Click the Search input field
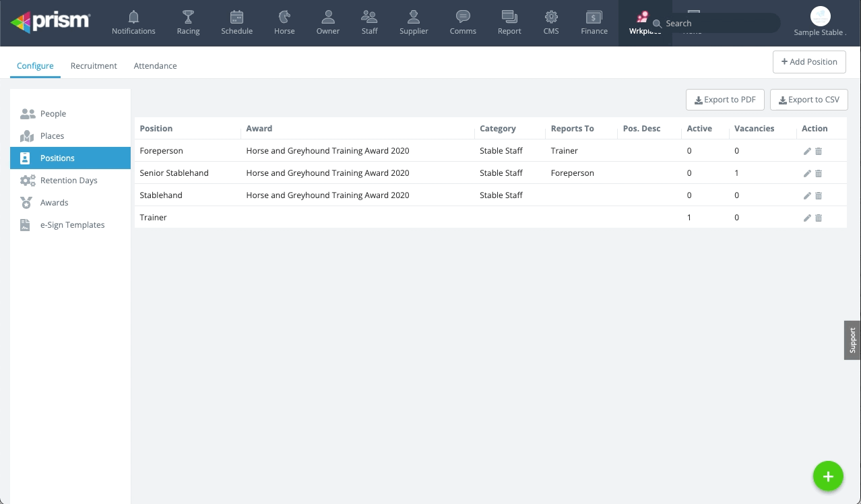Screen dimensions: 861x504 [x=717, y=23]
